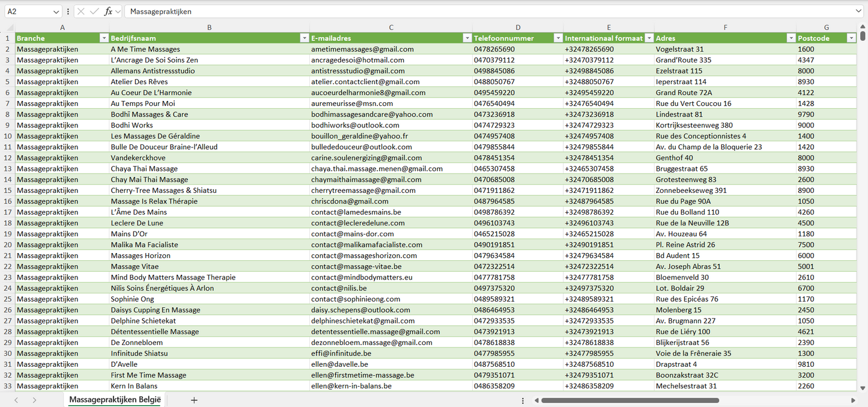Select column D header
Viewport: 868px width, 407px height.
tap(518, 28)
